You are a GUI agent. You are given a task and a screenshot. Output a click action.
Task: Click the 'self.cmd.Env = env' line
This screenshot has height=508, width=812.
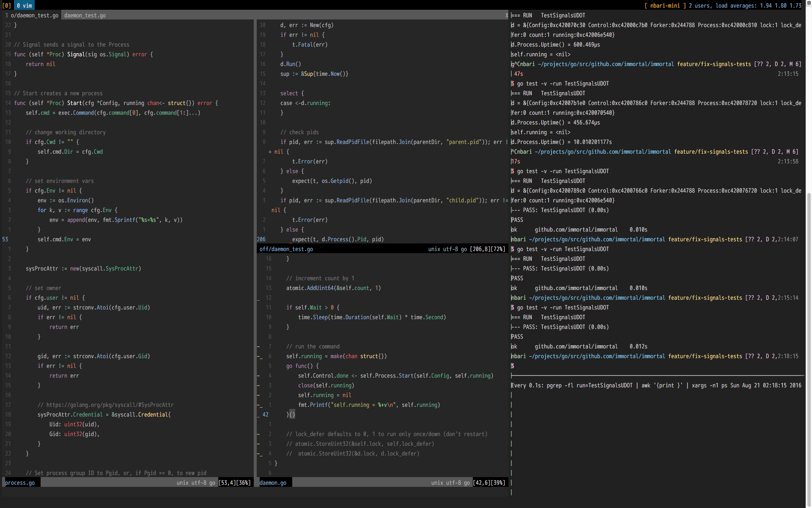[x=64, y=239]
